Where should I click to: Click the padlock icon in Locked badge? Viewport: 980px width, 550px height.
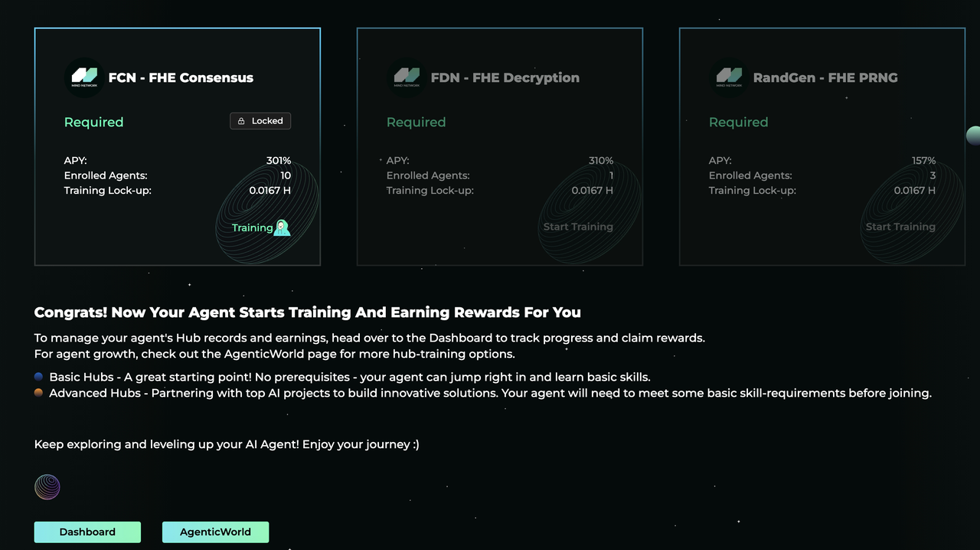tap(242, 121)
